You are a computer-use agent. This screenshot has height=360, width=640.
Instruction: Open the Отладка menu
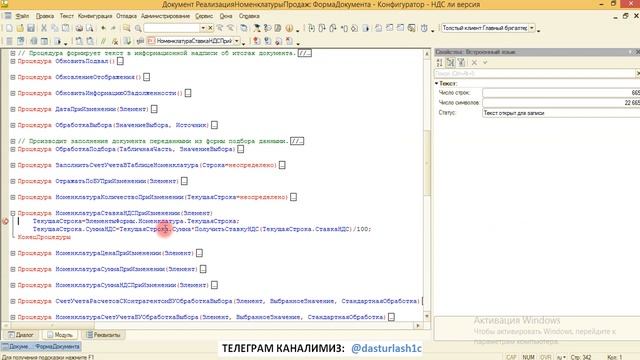tap(126, 16)
